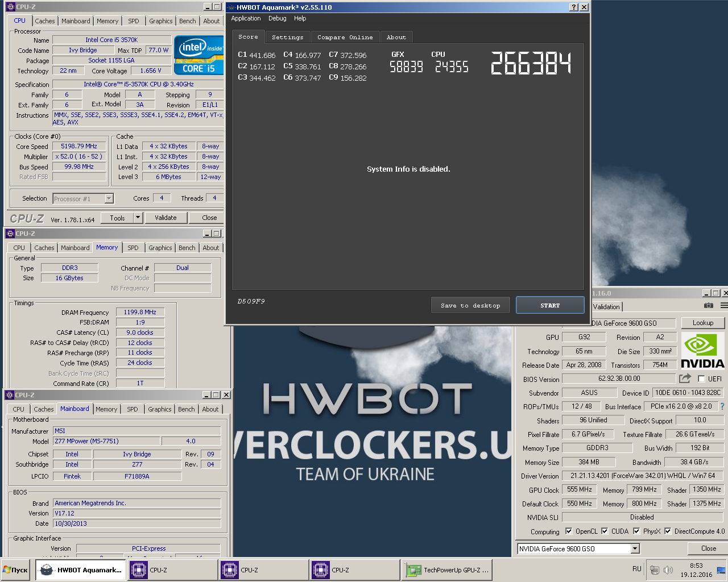Select the Score tab in Aquamark

pyautogui.click(x=248, y=37)
